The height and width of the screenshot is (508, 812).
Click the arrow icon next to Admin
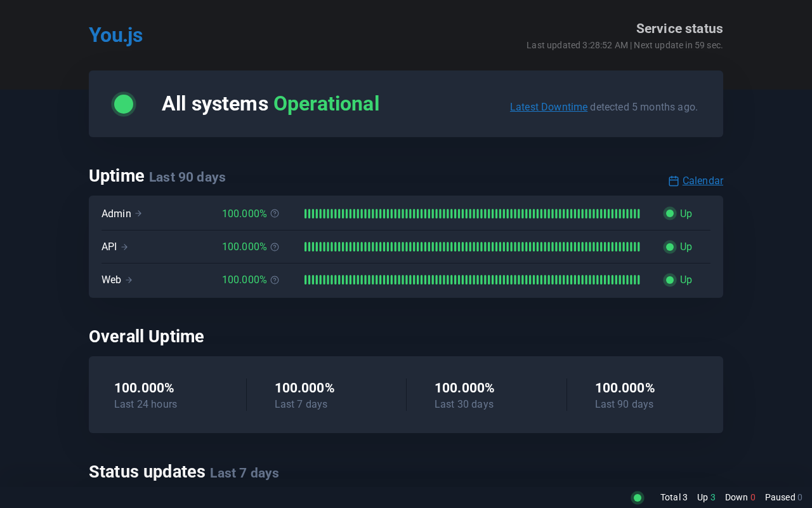[x=139, y=213]
